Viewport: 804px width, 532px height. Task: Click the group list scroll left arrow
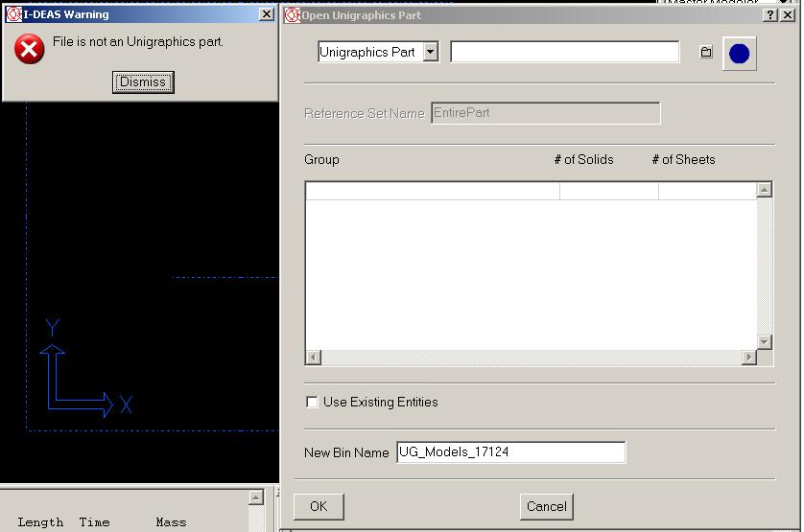point(314,358)
